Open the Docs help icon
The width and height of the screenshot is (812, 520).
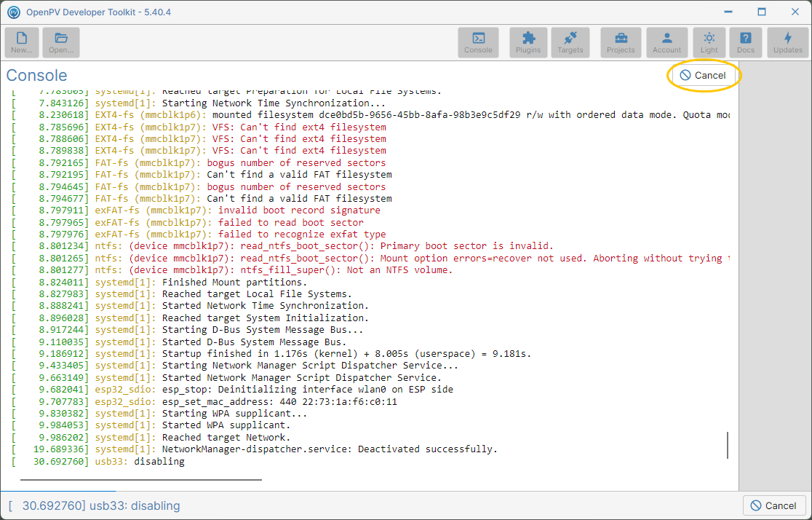[x=746, y=42]
